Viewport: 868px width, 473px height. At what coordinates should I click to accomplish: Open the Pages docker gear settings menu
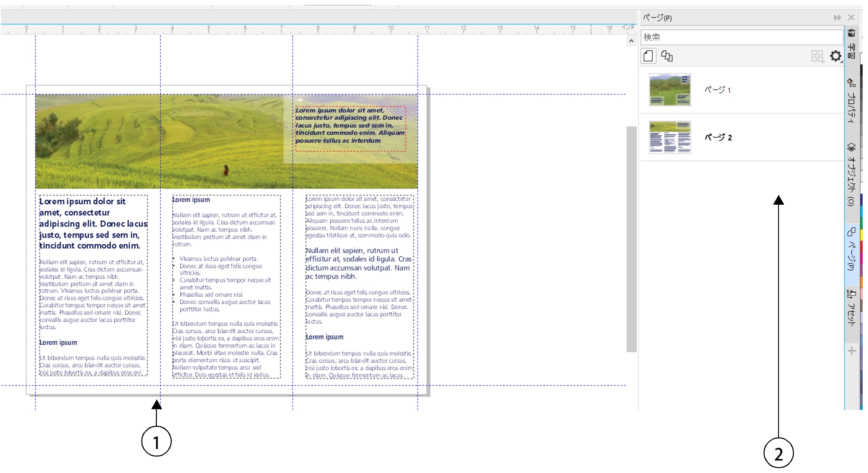tap(836, 56)
